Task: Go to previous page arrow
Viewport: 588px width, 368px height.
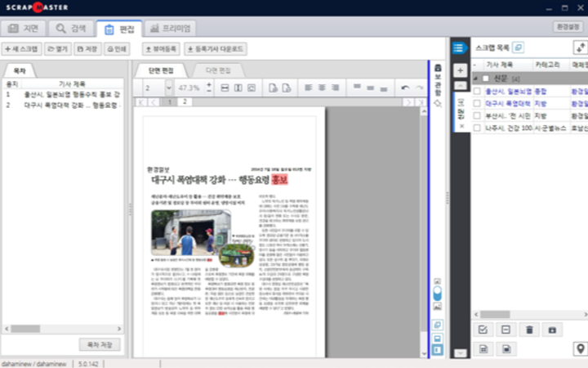Action: [154, 102]
